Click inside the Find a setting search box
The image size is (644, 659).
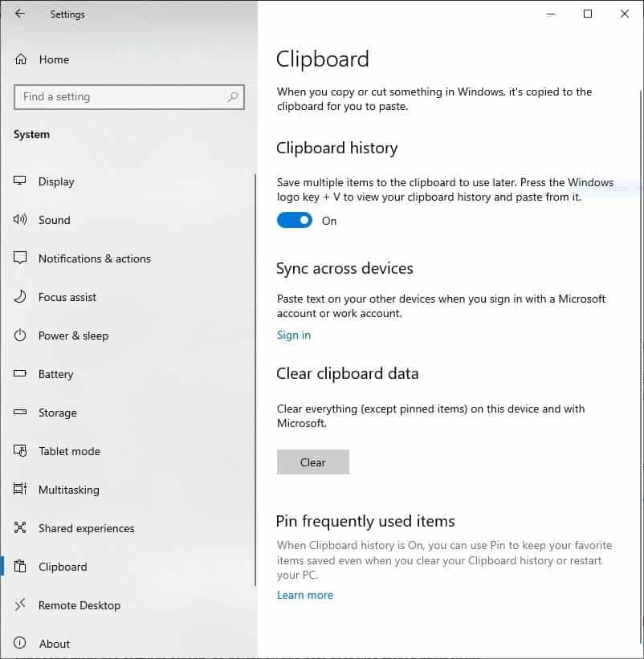coord(129,96)
